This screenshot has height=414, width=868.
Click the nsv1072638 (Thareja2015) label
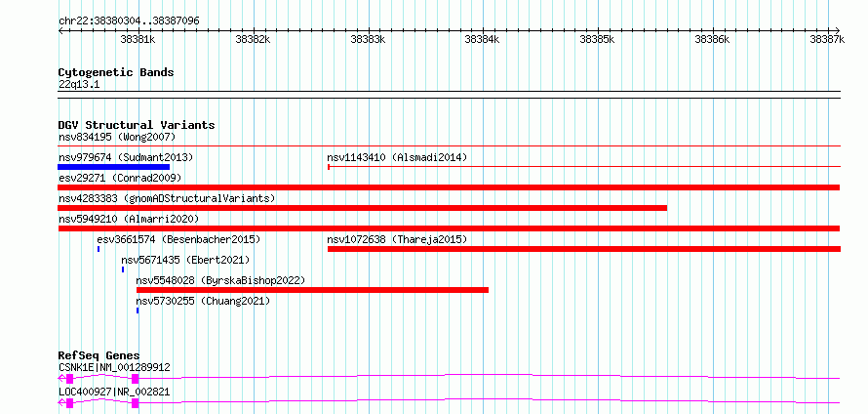pyautogui.click(x=397, y=239)
